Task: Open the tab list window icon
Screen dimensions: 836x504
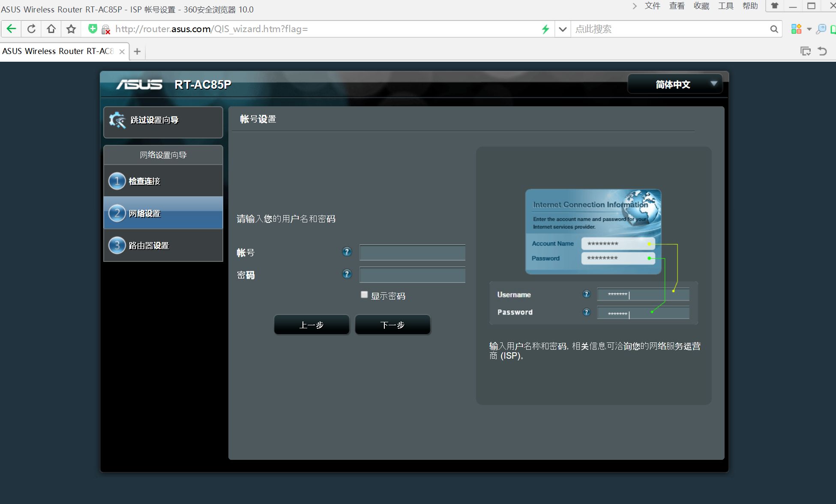Action: (x=806, y=51)
